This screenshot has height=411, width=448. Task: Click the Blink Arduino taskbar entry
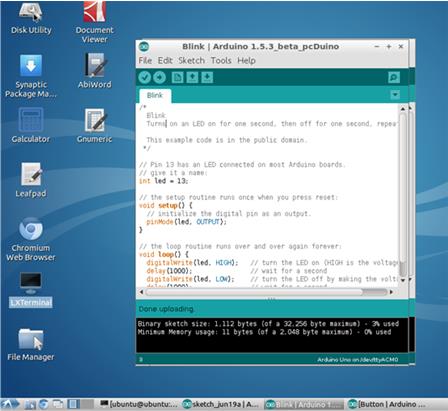[304, 405]
